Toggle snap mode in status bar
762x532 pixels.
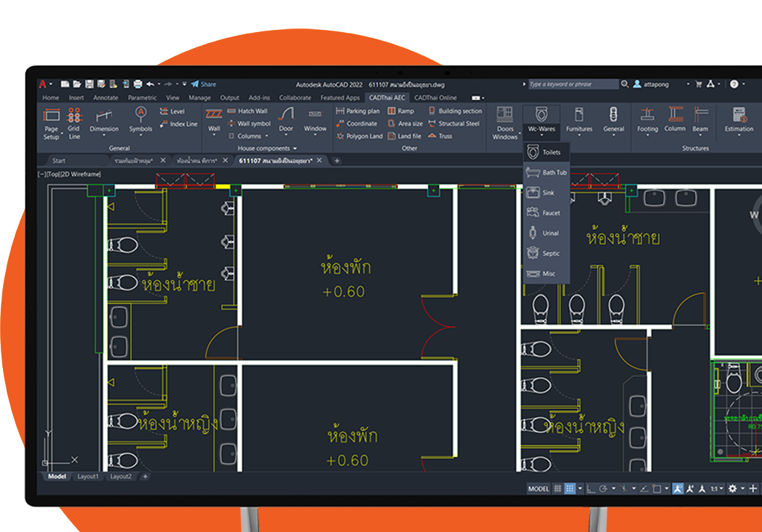point(570,489)
